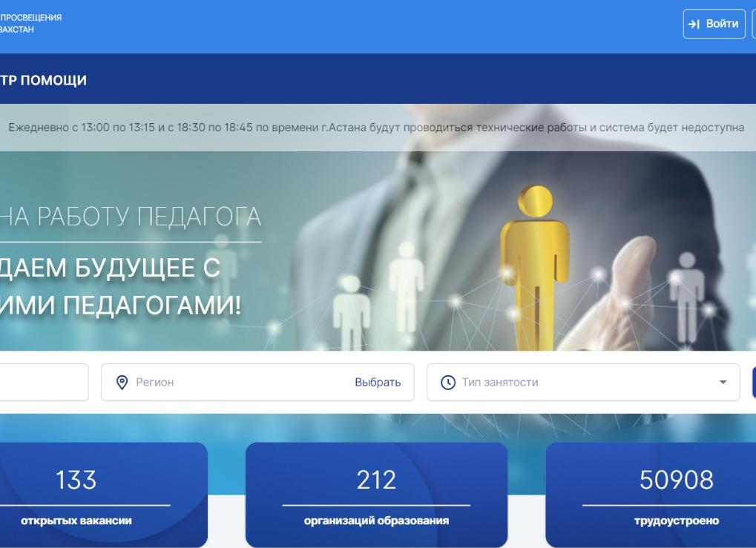Click the 50908 трудоустроено card
The height and width of the screenshot is (548, 756).
tap(651, 495)
